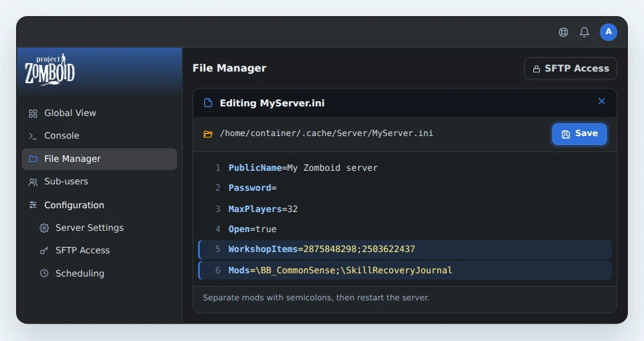Click the key icon beside SFTP Access
Image resolution: width=644 pixels, height=341 pixels.
[x=44, y=251]
